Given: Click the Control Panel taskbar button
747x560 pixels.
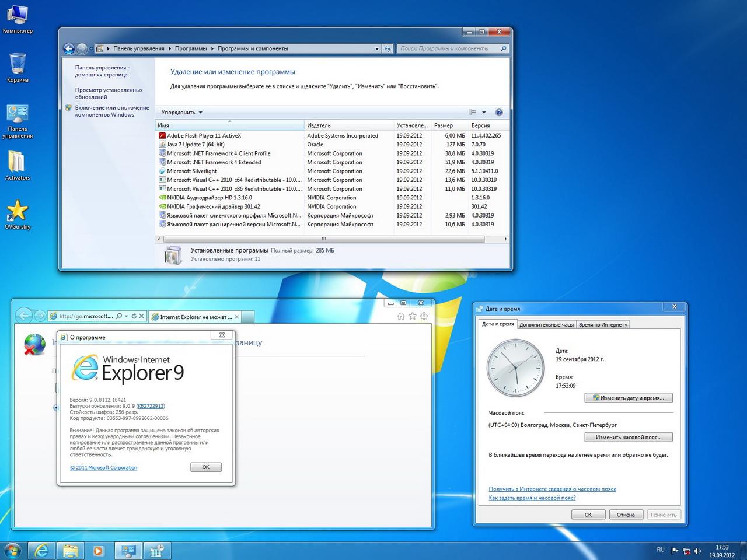Looking at the screenshot, I should [x=128, y=550].
